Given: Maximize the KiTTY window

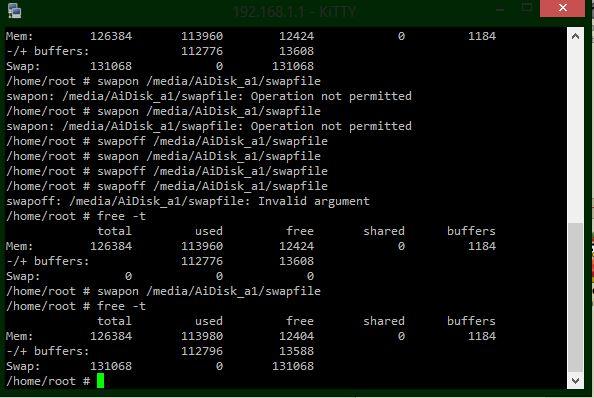Looking at the screenshot, I should point(526,8).
